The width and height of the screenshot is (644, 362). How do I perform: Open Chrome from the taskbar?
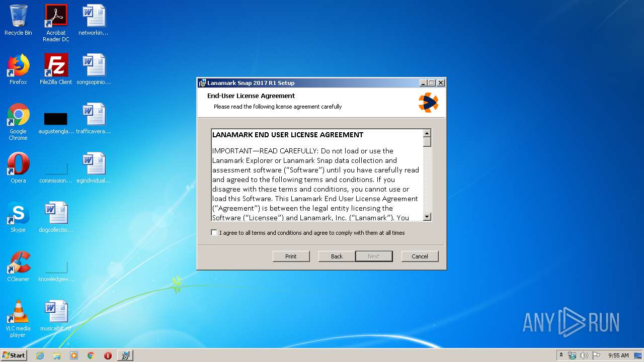pyautogui.click(x=91, y=355)
